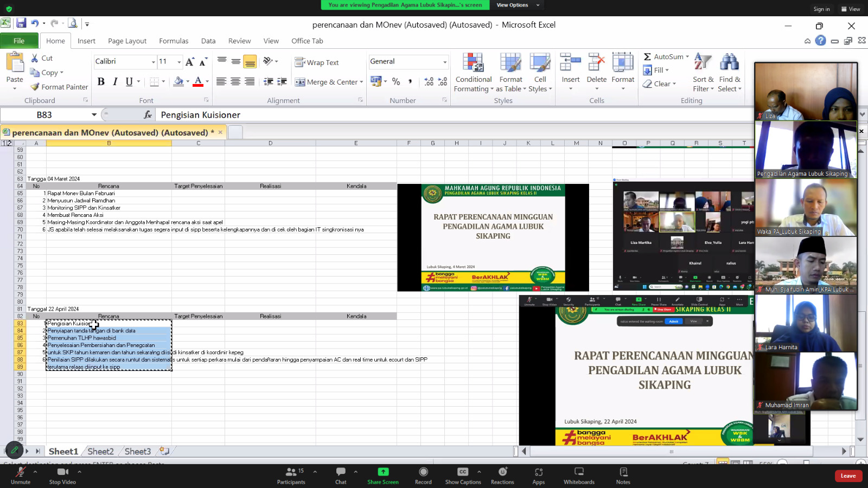This screenshot has width=868, height=488.
Task: Click the AutoSum sigma icon
Action: (x=647, y=57)
